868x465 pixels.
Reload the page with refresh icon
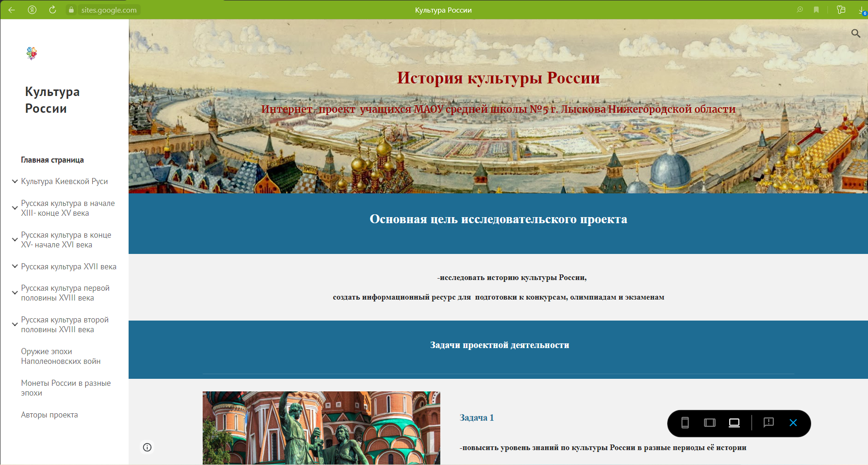point(53,10)
